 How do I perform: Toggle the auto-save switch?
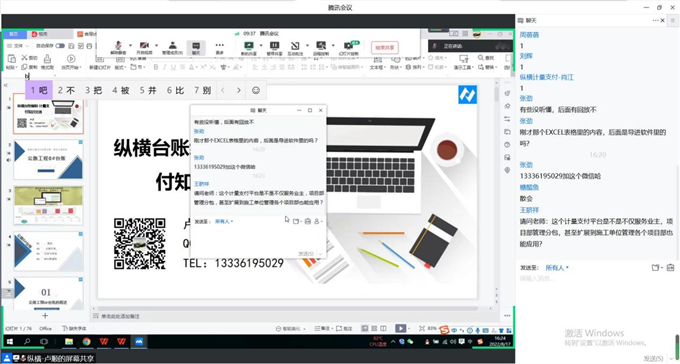60,46
